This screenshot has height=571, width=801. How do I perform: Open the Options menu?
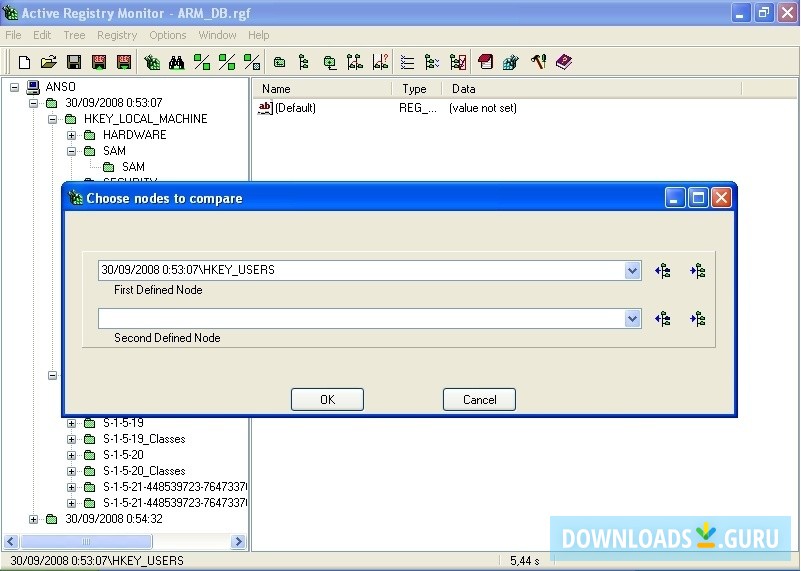pyautogui.click(x=168, y=35)
